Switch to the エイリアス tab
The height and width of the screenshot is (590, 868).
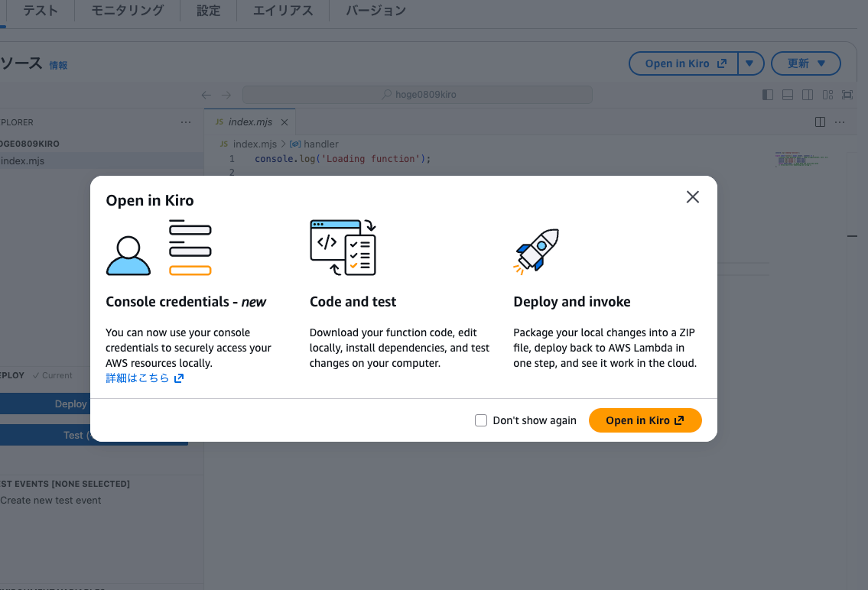pyautogui.click(x=283, y=11)
